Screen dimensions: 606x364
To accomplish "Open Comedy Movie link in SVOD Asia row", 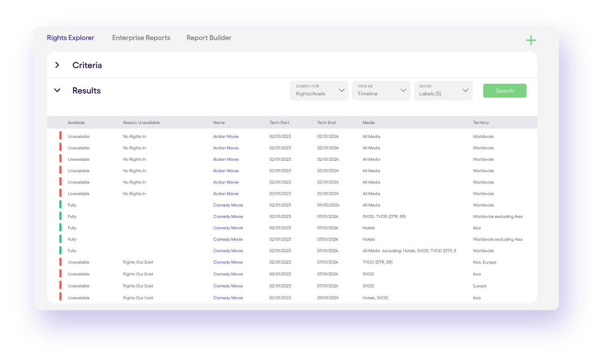I will [x=228, y=274].
